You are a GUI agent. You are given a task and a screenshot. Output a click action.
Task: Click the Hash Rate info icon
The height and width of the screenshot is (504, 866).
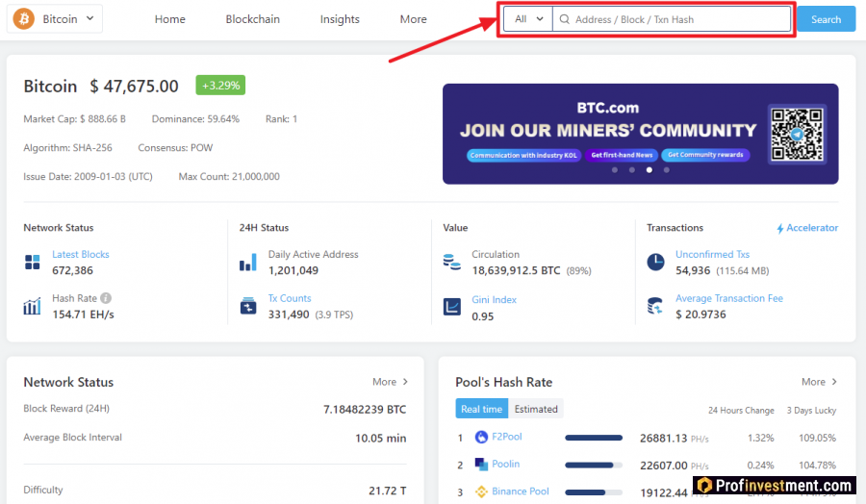click(x=106, y=298)
